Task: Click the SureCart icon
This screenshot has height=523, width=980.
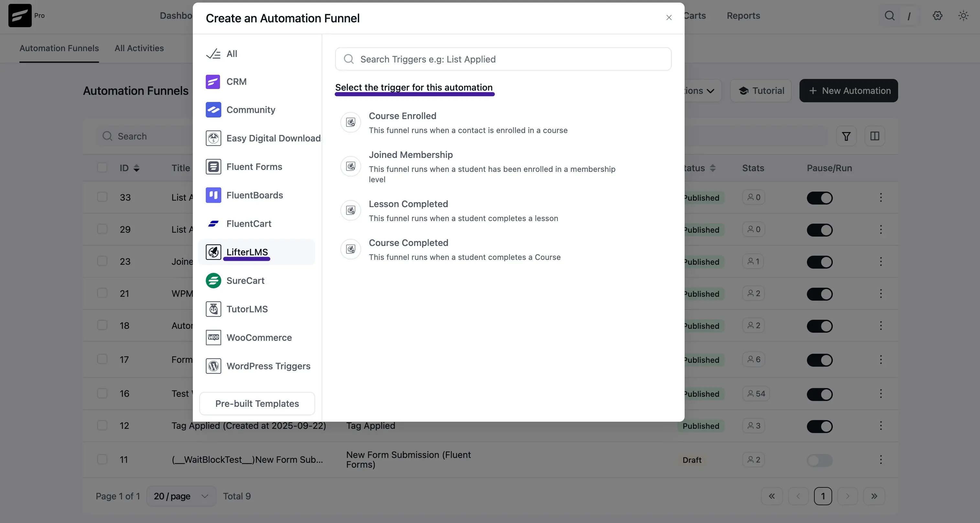Action: coord(213,281)
